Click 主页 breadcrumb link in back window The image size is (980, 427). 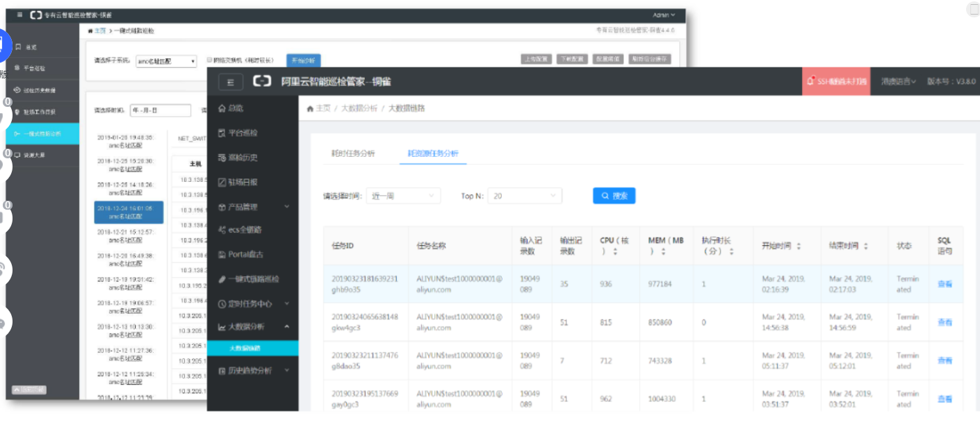click(x=100, y=31)
